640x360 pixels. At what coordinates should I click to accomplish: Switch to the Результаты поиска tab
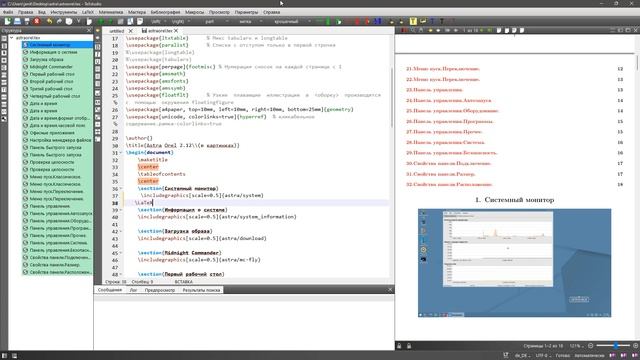pyautogui.click(x=201, y=290)
